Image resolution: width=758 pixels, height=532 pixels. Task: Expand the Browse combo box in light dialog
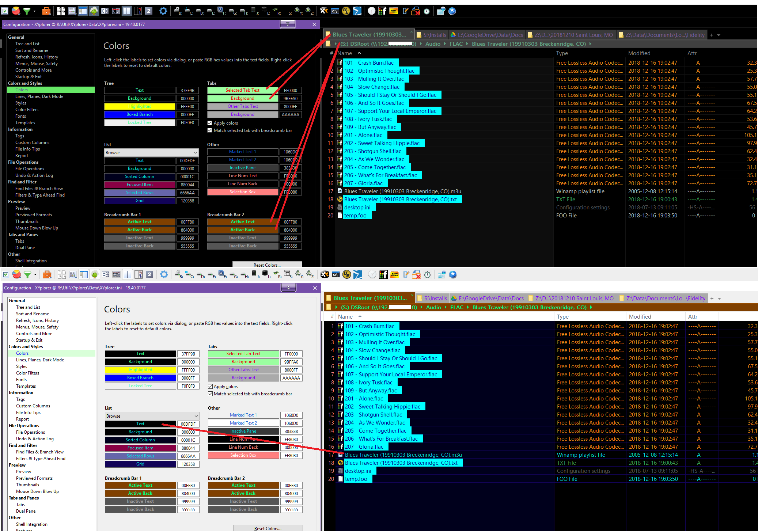[196, 416]
